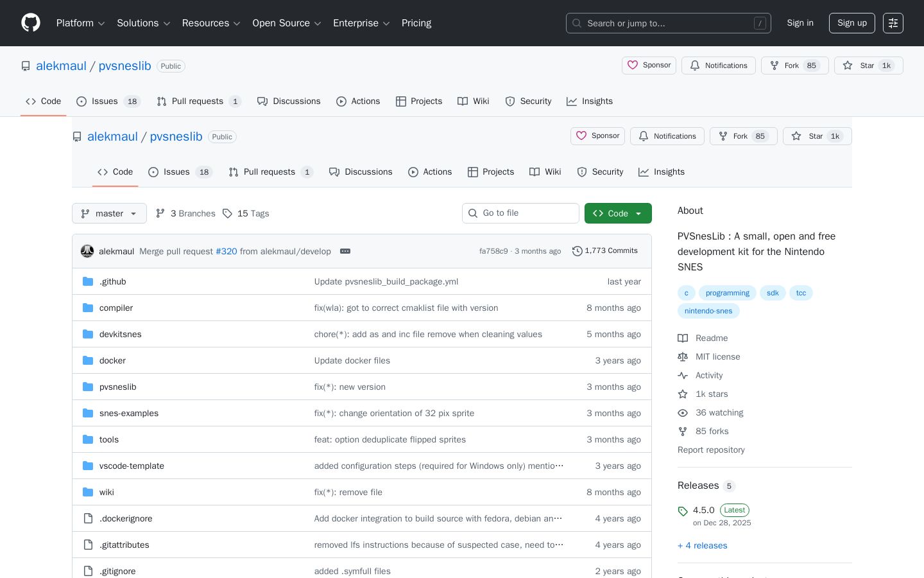Click Sponsor button in the upper repo header
The image size is (924, 578).
pos(649,66)
